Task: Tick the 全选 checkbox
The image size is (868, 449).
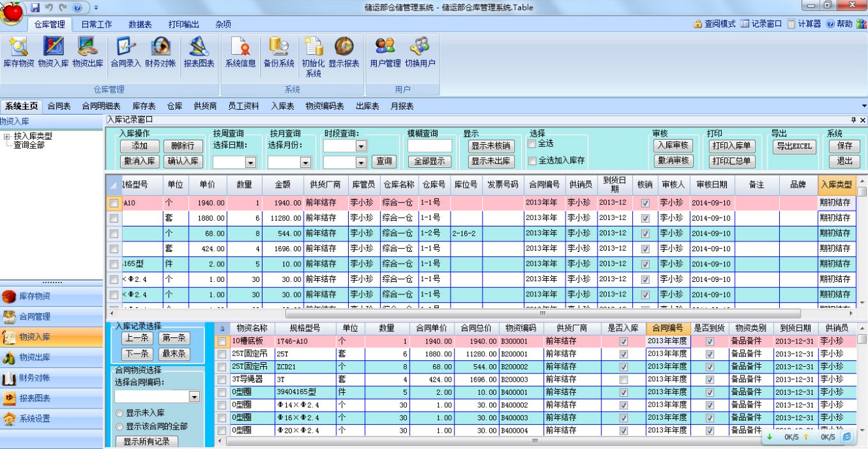Action: (532, 144)
